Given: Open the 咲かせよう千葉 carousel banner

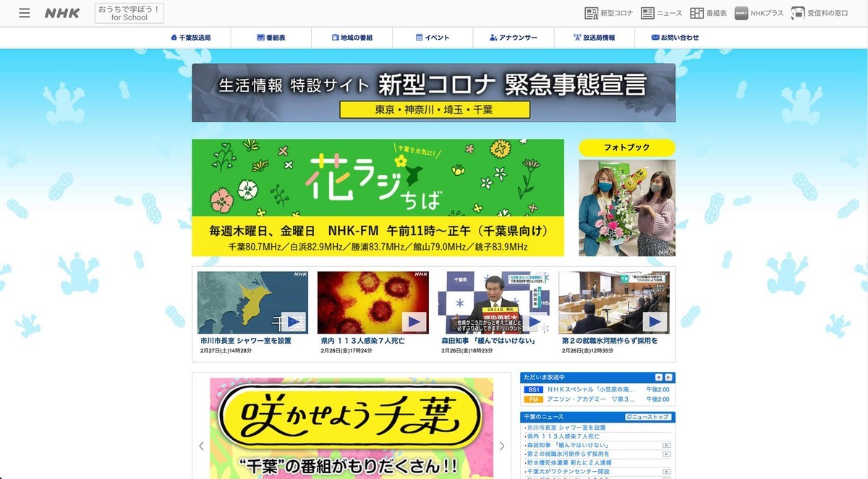Looking at the screenshot, I should (x=352, y=428).
